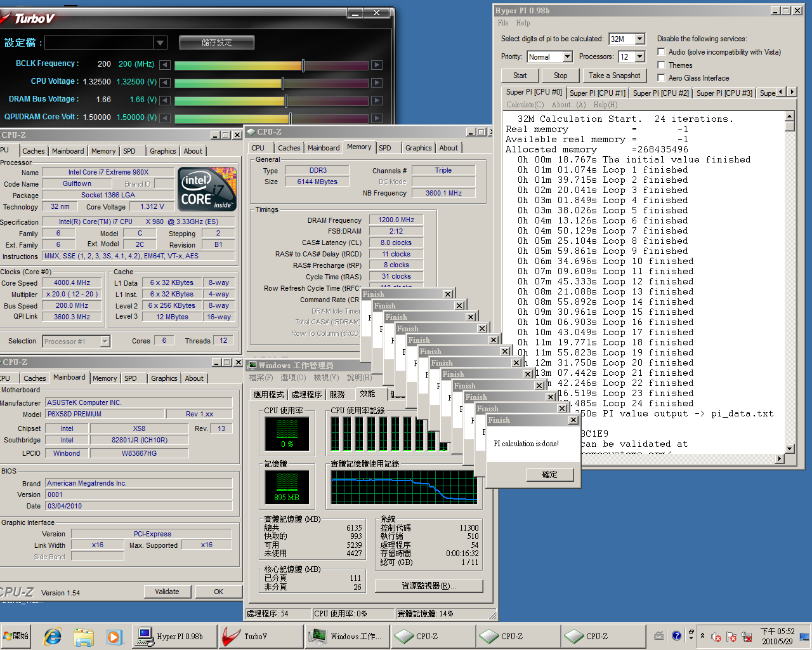Open Task Manager Applications tab
The image size is (812, 650).
pyautogui.click(x=269, y=394)
